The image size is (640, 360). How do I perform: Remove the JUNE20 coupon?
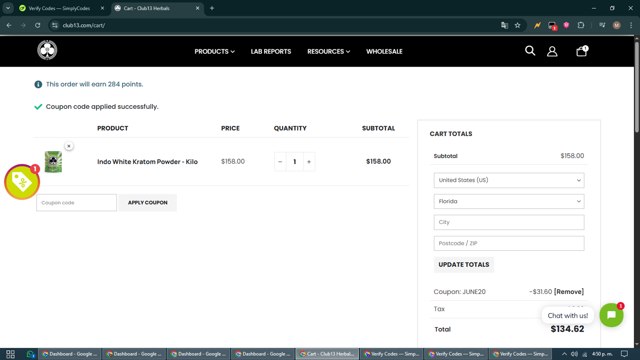point(569,291)
